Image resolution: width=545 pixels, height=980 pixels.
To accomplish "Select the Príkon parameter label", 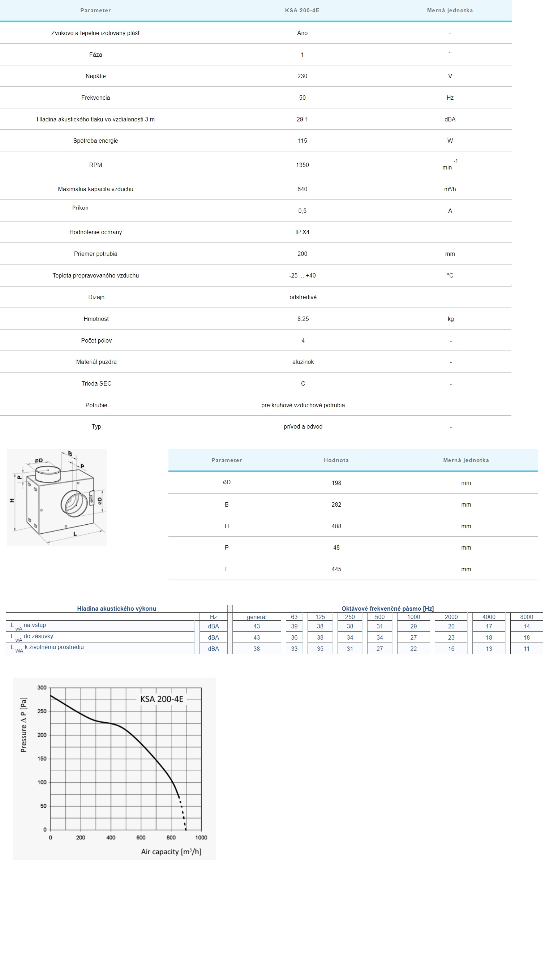I will pyautogui.click(x=80, y=208).
